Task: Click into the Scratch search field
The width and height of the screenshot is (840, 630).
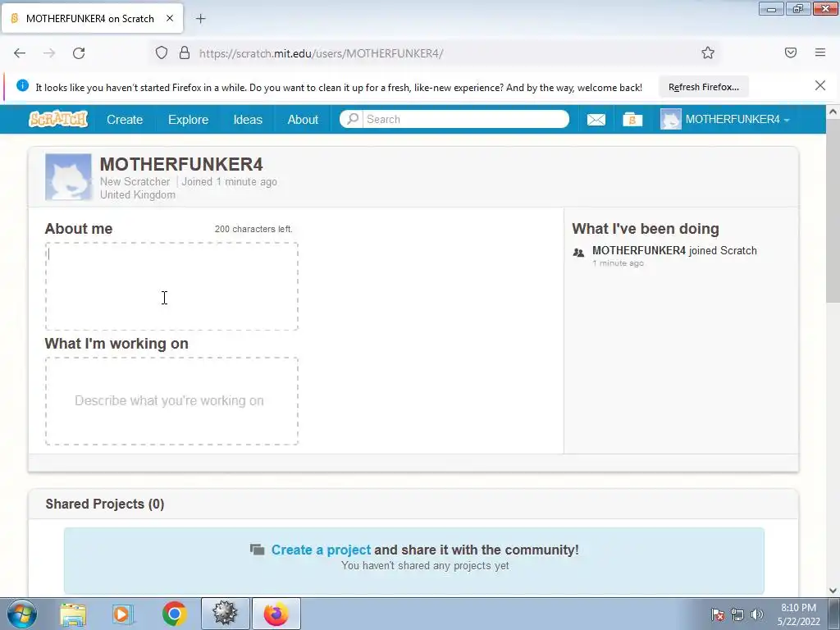Action: point(466,119)
